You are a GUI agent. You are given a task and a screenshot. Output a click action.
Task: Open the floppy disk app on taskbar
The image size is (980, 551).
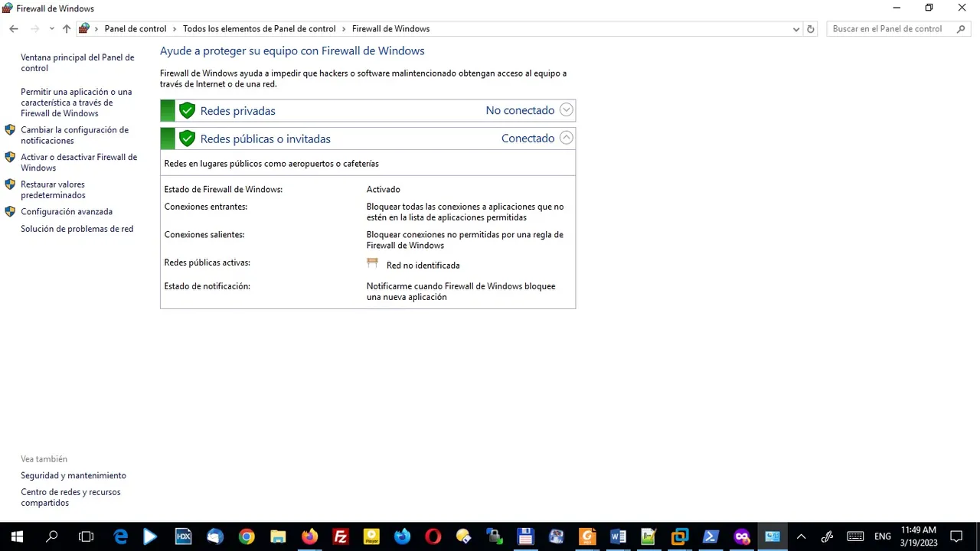tap(525, 536)
